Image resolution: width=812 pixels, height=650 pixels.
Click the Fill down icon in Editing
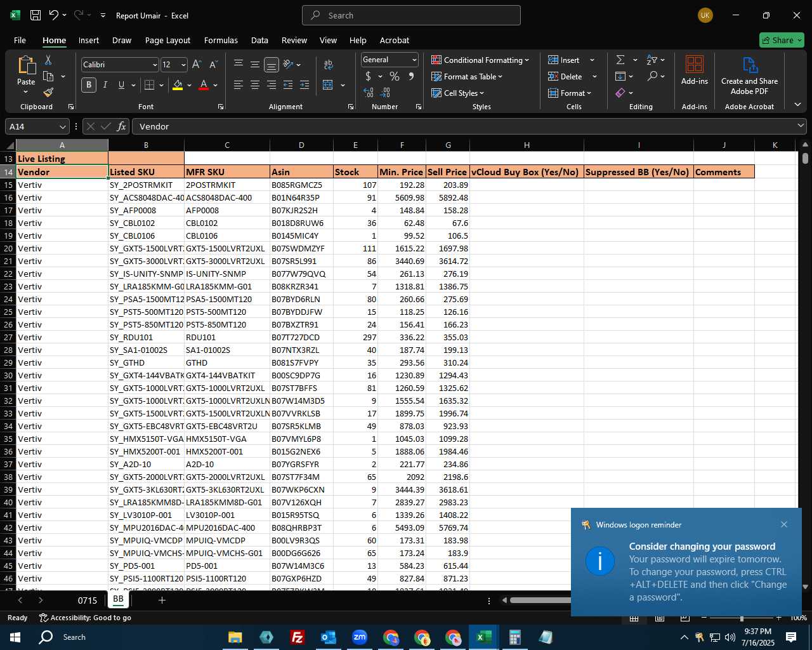tap(620, 76)
